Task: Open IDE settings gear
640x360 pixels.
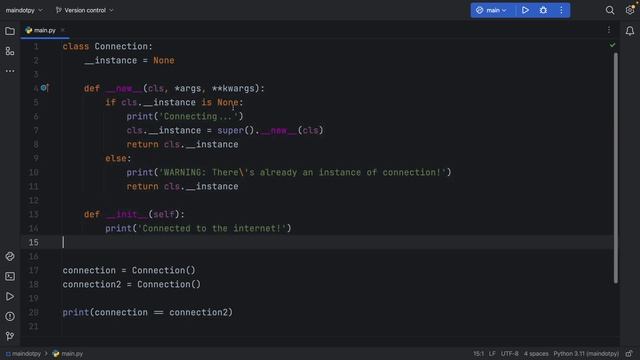Action: coord(630,10)
